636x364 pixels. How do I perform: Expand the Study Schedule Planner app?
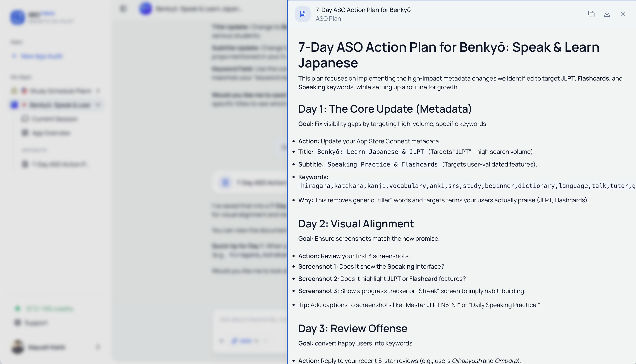[x=98, y=91]
